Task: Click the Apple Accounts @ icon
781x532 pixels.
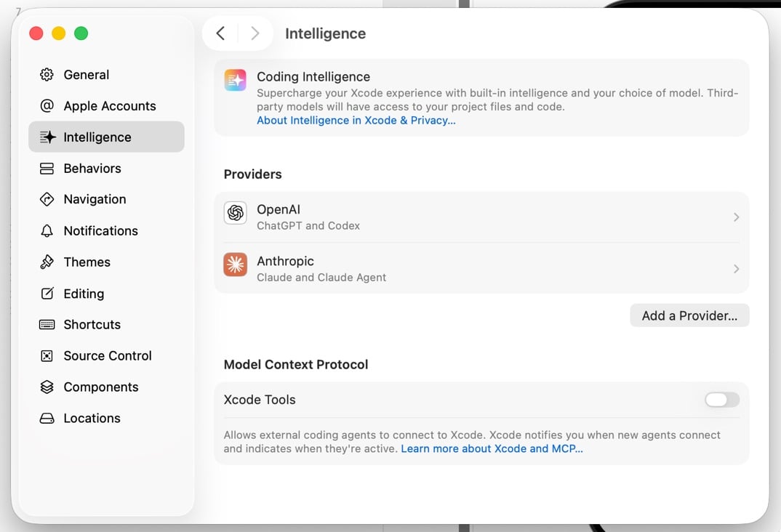Action: [47, 106]
